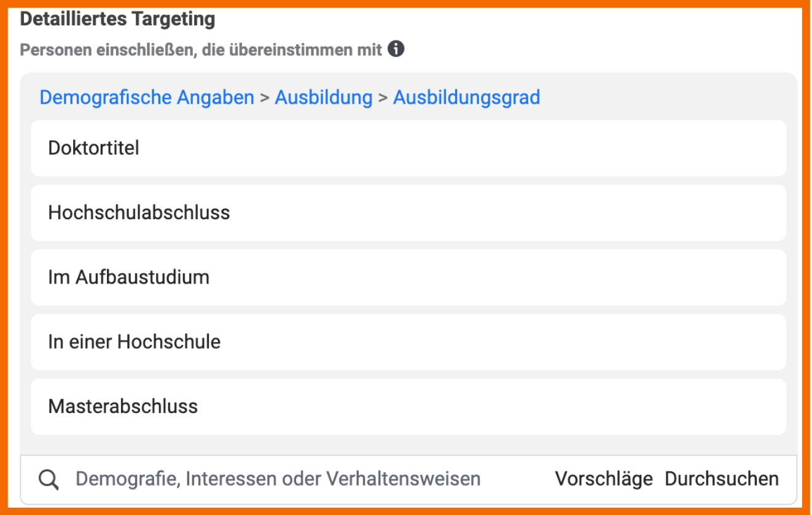Pick the 'Im Aufbaustudium' option
Image resolution: width=812 pixels, height=515 pixels.
point(408,277)
